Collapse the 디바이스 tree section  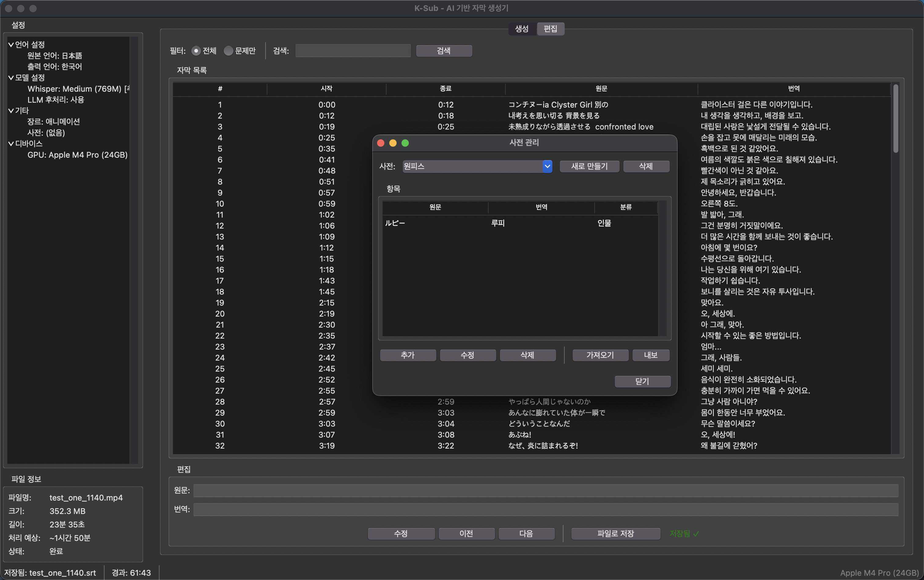coord(11,144)
